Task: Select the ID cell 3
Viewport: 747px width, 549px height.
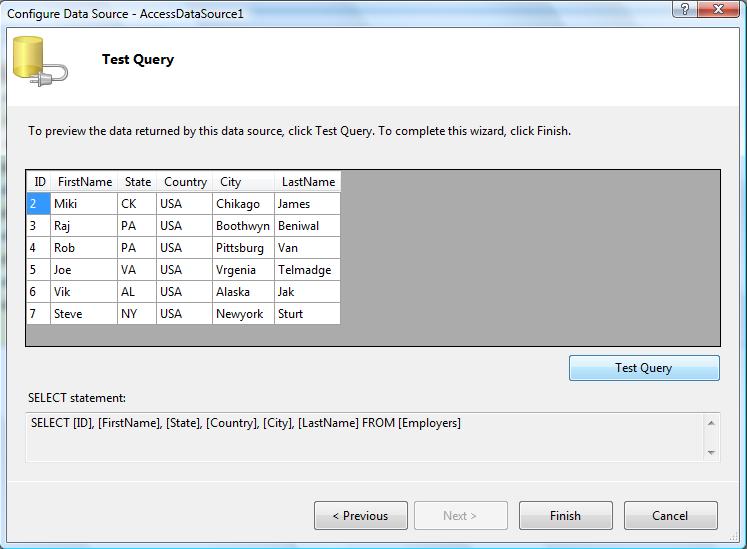Action: (39, 225)
